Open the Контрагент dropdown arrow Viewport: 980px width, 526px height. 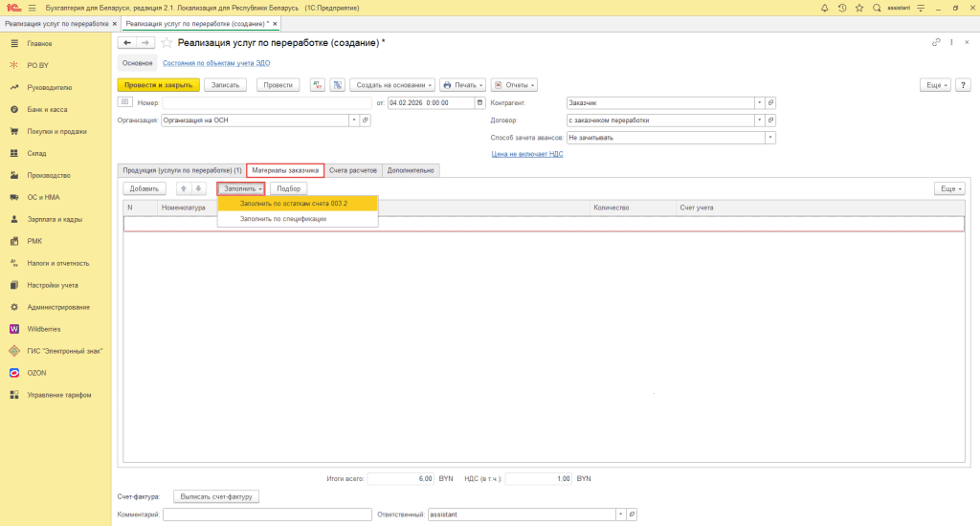[760, 102]
